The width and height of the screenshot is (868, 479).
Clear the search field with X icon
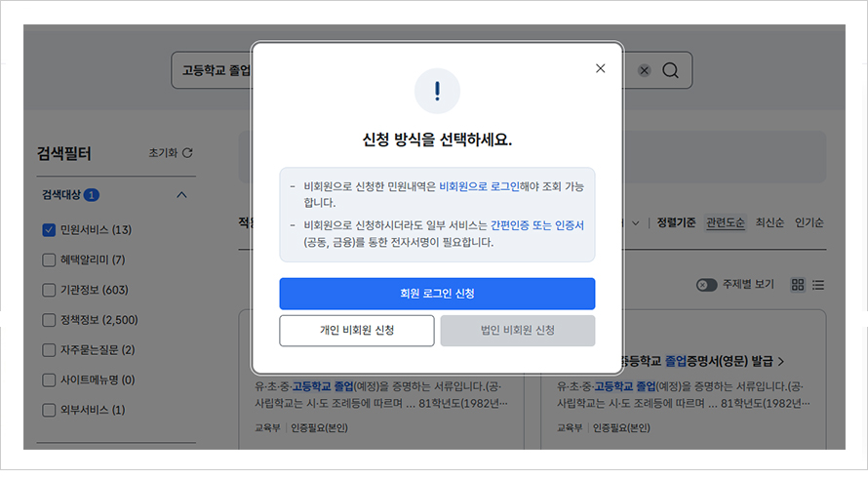coord(644,70)
